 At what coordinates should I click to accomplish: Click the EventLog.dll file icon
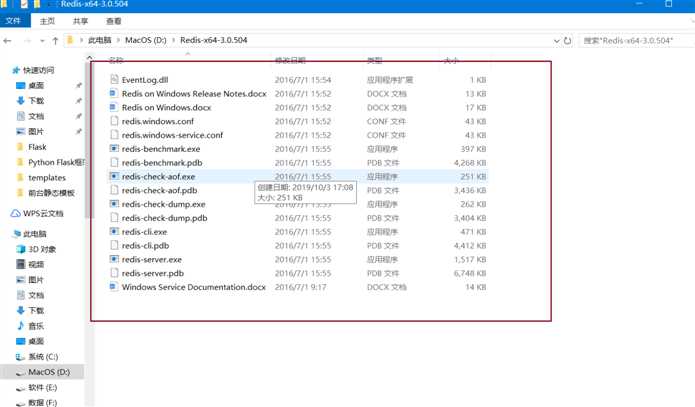[x=114, y=80]
